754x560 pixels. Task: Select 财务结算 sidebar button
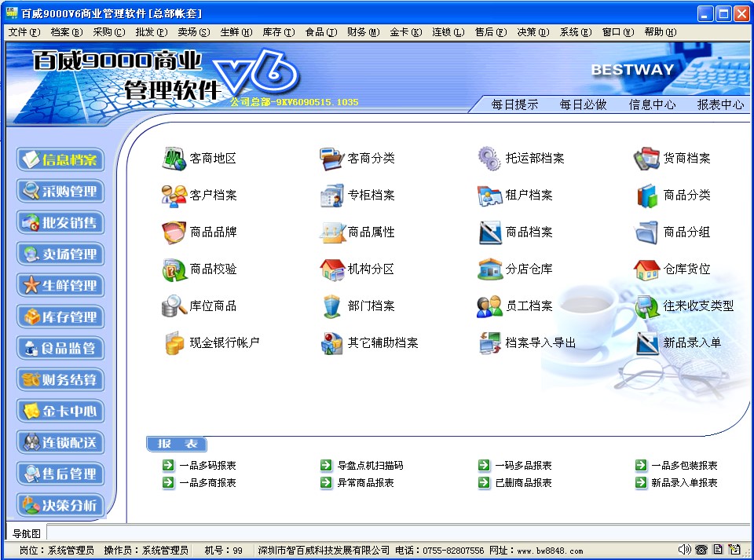60,379
